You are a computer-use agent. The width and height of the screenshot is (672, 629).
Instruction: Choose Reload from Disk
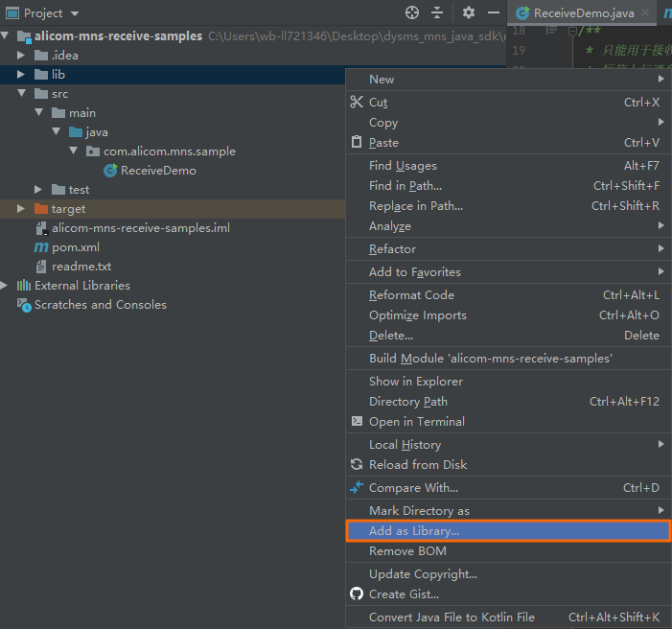coord(508,465)
